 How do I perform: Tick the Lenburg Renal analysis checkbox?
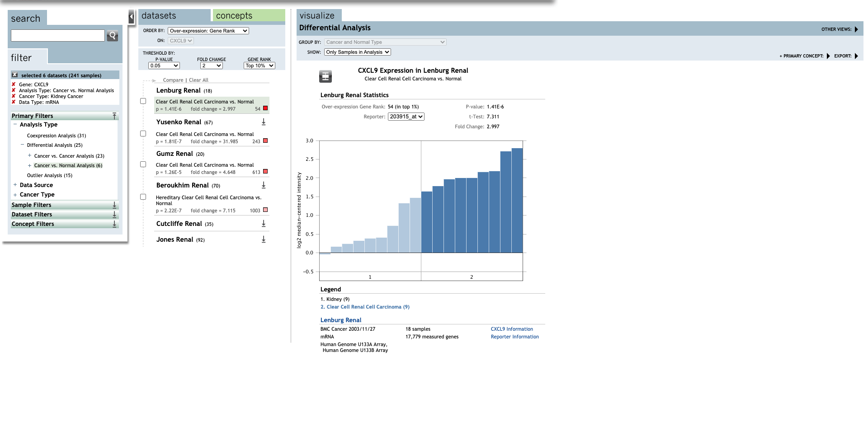(143, 101)
